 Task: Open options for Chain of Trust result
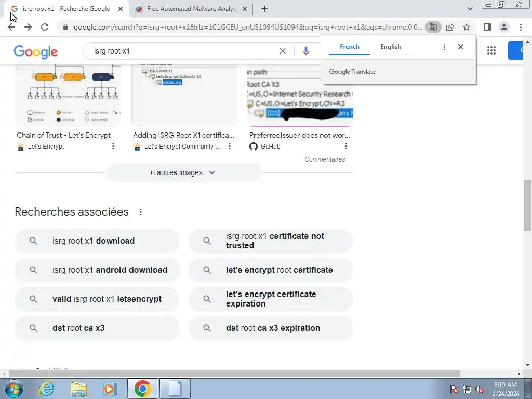click(x=113, y=146)
